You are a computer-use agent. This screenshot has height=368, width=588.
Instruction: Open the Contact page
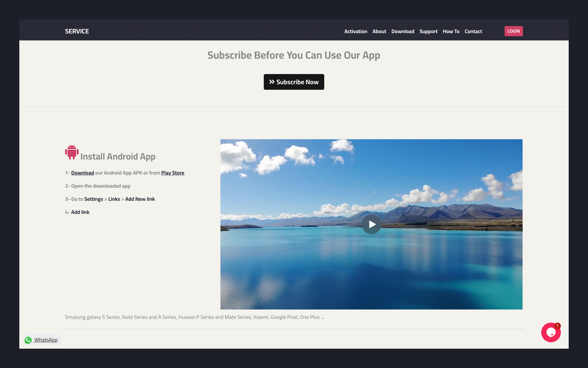click(x=473, y=31)
